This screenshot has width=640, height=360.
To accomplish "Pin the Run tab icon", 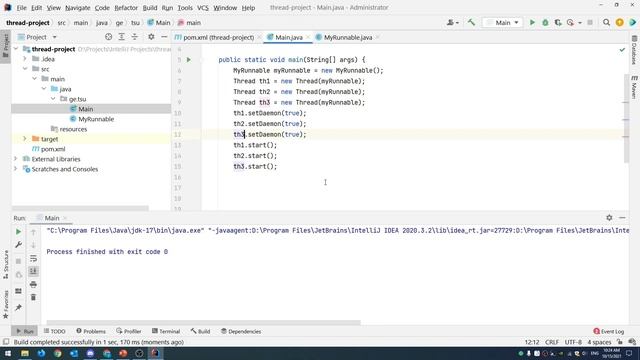I will click(18, 307).
